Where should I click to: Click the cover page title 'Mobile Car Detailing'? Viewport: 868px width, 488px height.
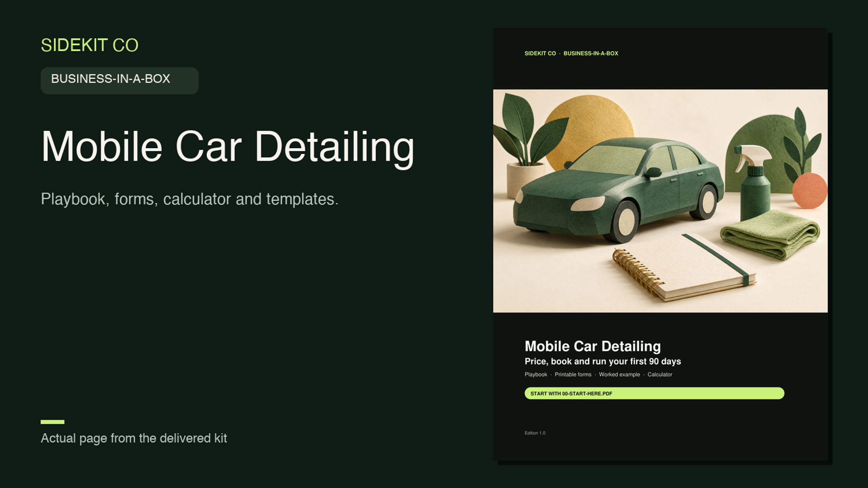pyautogui.click(x=593, y=346)
